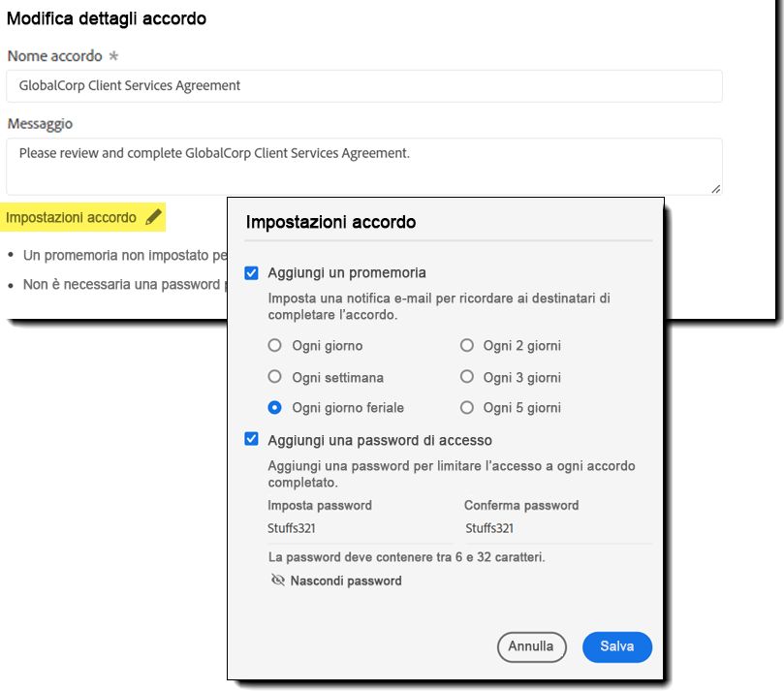Select the Ogni 2 giorni radio button
The height and width of the screenshot is (691, 784).
coord(466,345)
